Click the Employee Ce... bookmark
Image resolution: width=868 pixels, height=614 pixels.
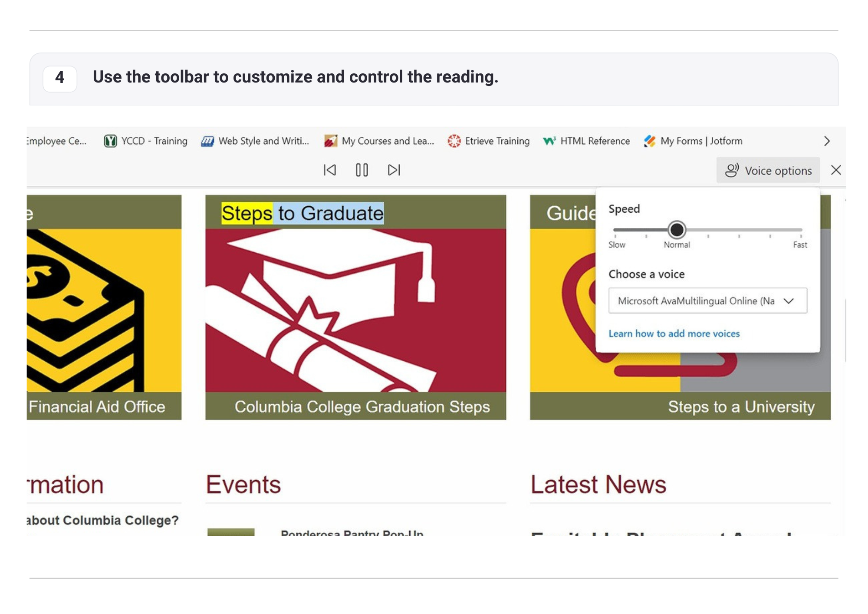(x=56, y=141)
